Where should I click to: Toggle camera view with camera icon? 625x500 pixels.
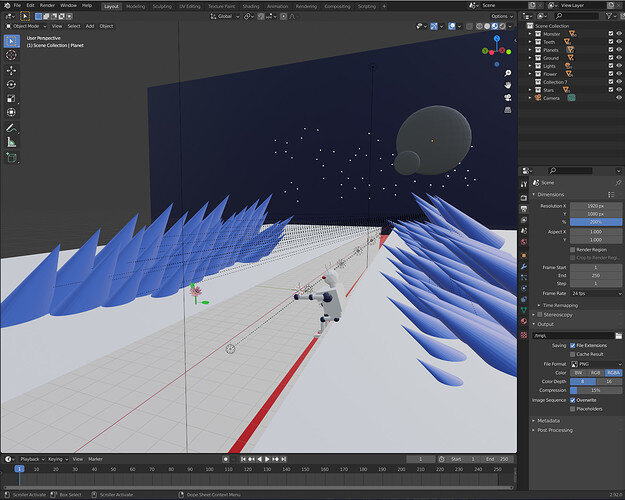click(507, 98)
